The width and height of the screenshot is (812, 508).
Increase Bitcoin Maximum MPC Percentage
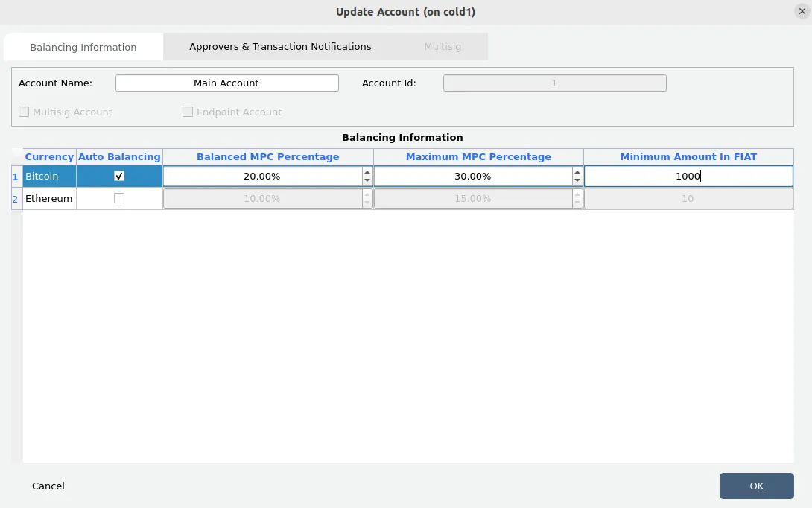point(577,172)
